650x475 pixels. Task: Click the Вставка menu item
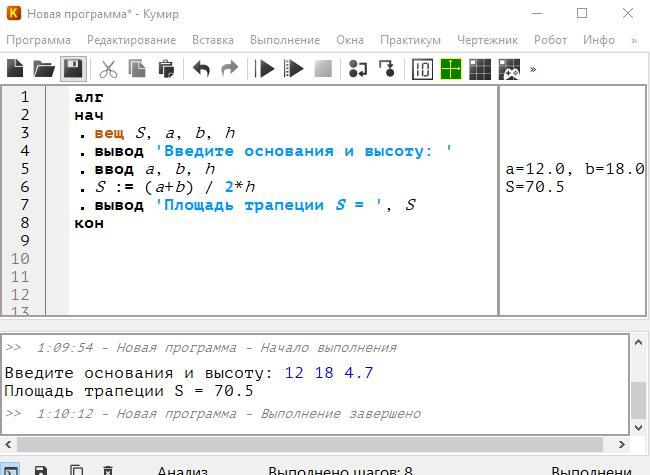coord(212,40)
